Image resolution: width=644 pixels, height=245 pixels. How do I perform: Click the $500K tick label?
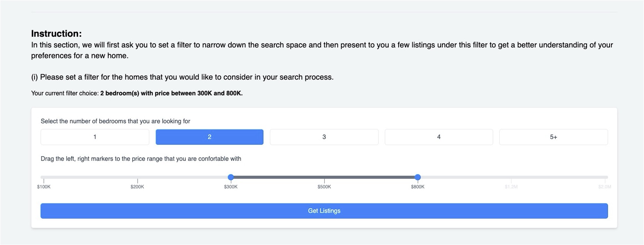tap(324, 187)
